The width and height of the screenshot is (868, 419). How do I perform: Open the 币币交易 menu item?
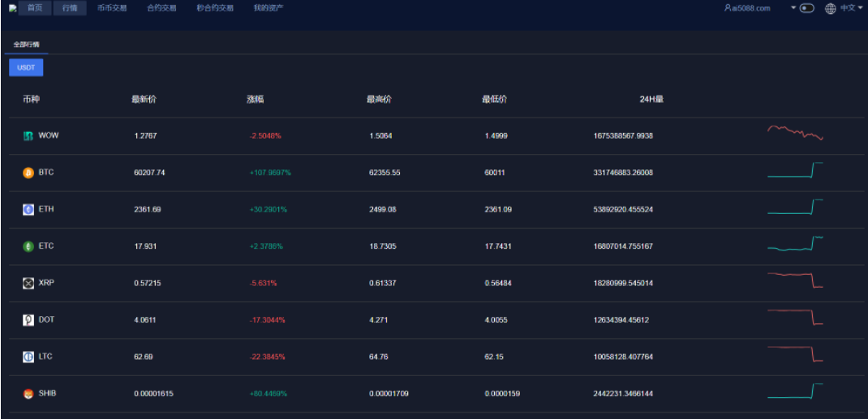(x=112, y=8)
